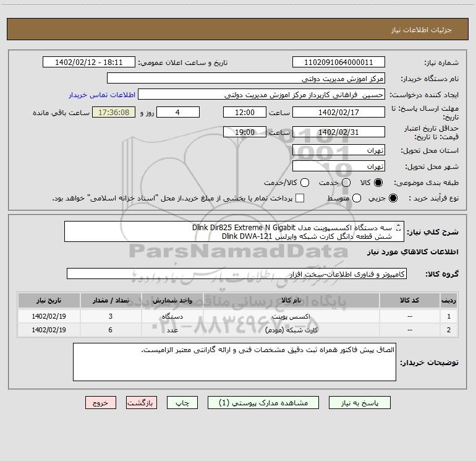The width and height of the screenshot is (476, 461).
Task: Click the تاریخ نیاز column header
Action: (49, 301)
